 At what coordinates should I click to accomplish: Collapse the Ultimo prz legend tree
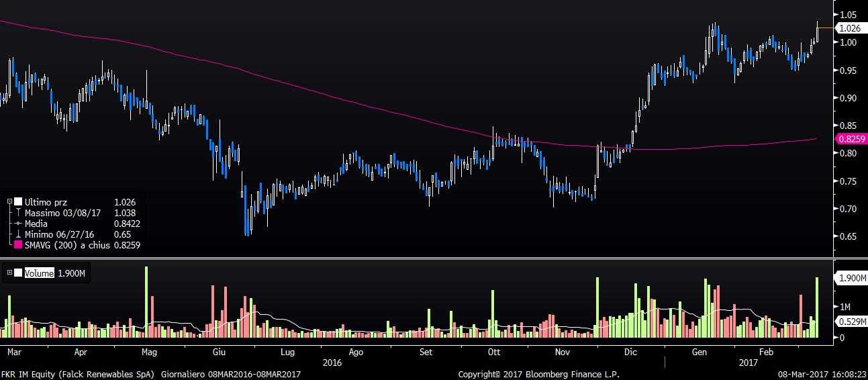coord(9,202)
